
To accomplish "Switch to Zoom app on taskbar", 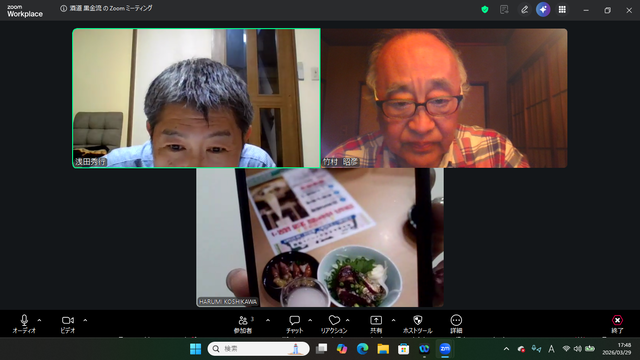I will tap(445, 349).
